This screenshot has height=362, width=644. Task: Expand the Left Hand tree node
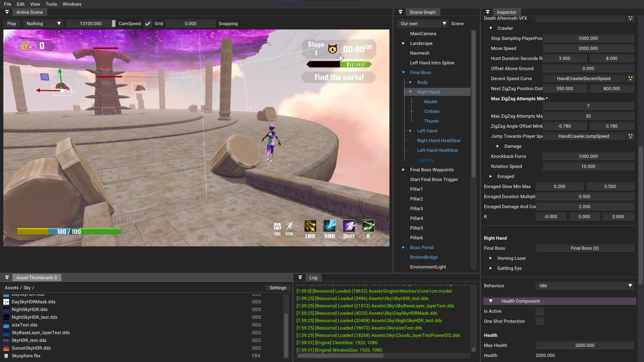click(410, 131)
